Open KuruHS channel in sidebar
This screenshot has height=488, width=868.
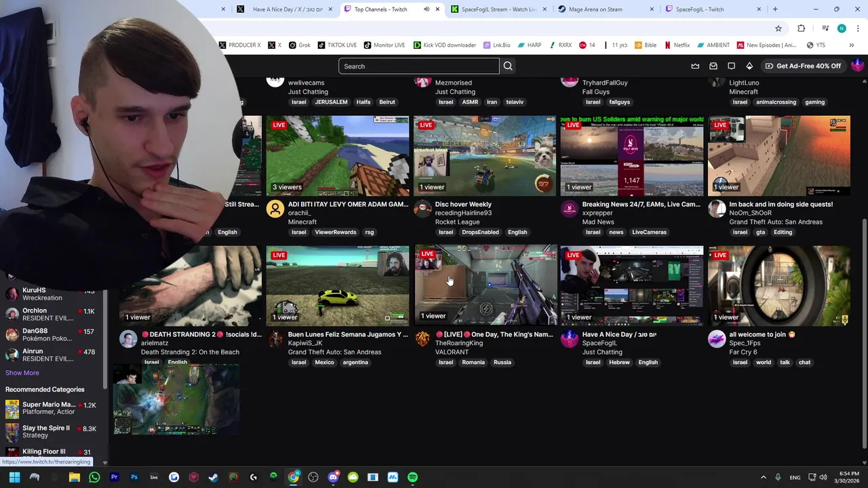pos(51,293)
